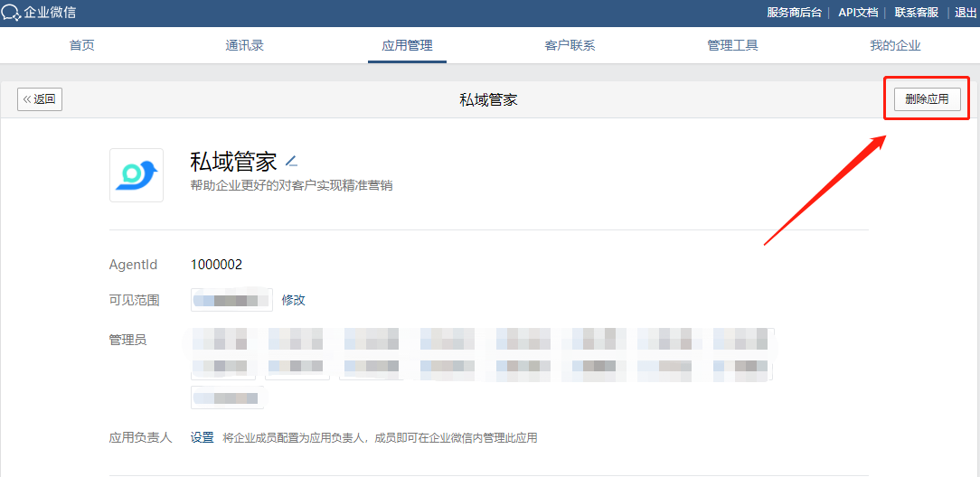Screen dimensions: 980x477
Task: Navigate to the 管理工具 tab
Action: 732,46
